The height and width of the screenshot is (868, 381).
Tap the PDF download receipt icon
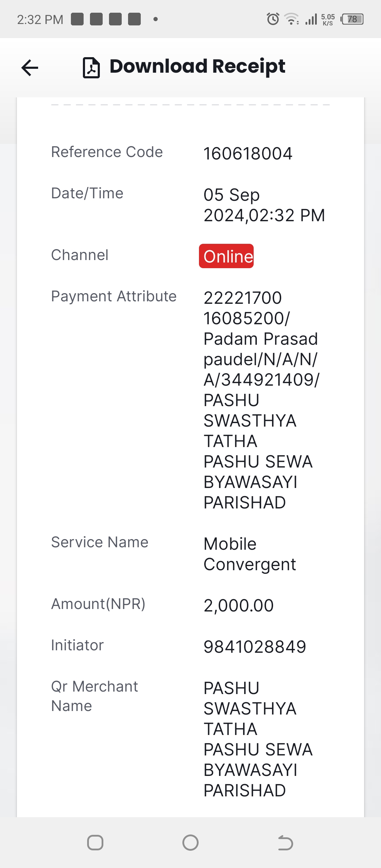(91, 67)
